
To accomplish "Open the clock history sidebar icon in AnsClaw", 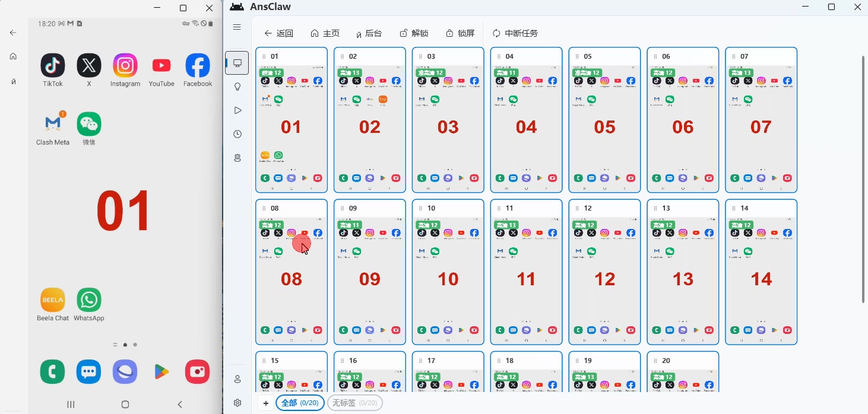I will pos(237,134).
